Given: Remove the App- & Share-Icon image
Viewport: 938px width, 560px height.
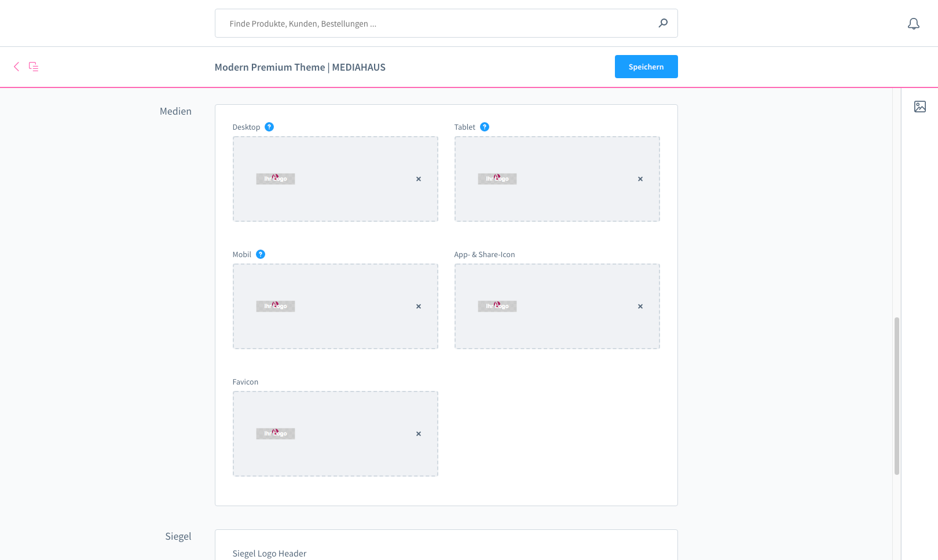Looking at the screenshot, I should click(640, 306).
